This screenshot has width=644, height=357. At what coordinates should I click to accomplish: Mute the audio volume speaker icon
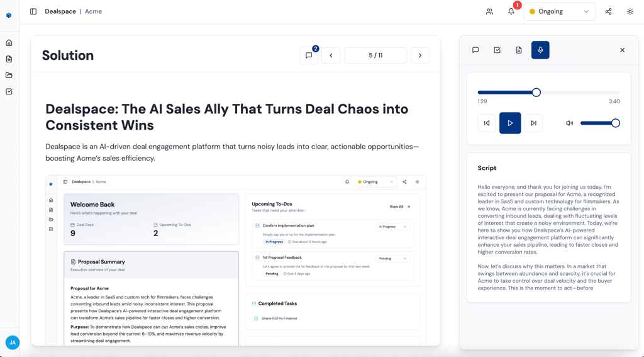(569, 123)
